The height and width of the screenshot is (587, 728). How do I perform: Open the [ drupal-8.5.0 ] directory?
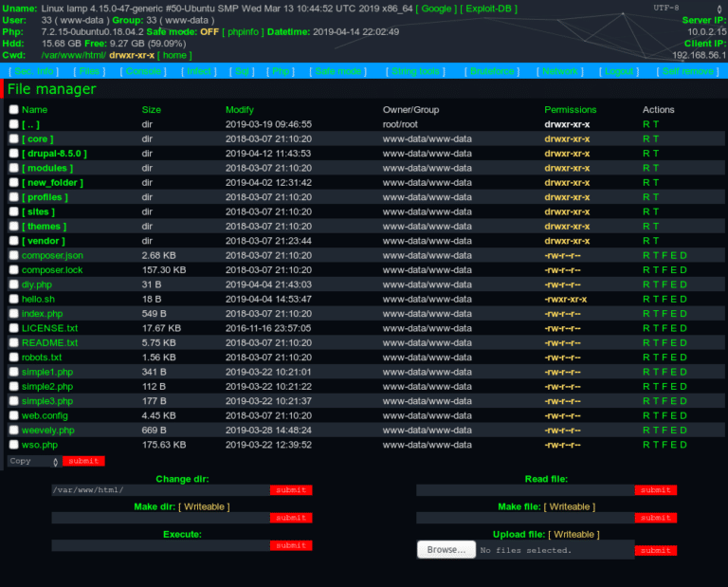coord(54,154)
